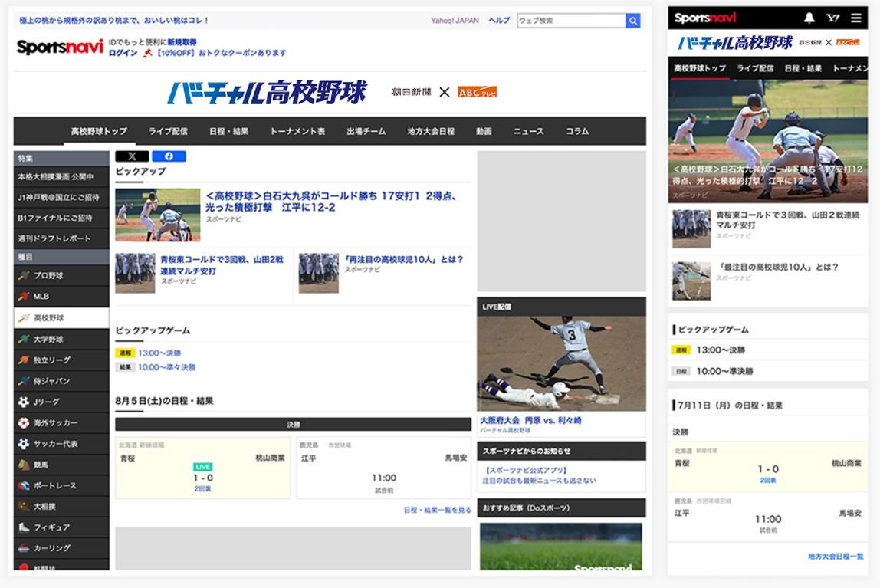Open the 出場チーム navigation tab
880x588 pixels.
(x=366, y=131)
